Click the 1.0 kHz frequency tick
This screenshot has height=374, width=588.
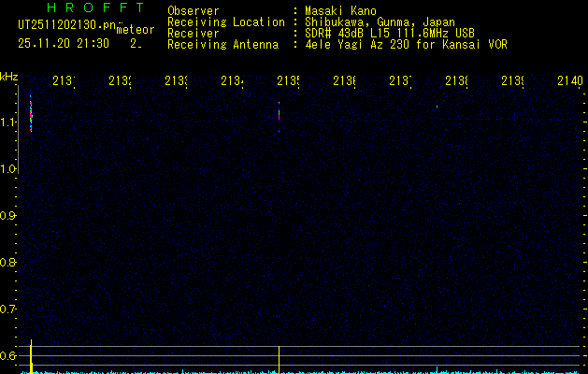[9, 169]
